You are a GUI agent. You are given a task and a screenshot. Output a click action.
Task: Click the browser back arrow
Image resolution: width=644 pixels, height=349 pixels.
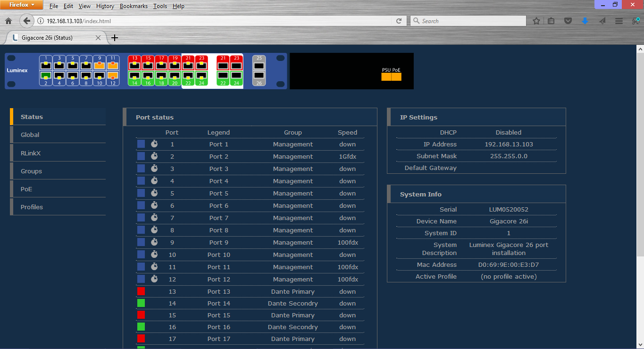27,21
